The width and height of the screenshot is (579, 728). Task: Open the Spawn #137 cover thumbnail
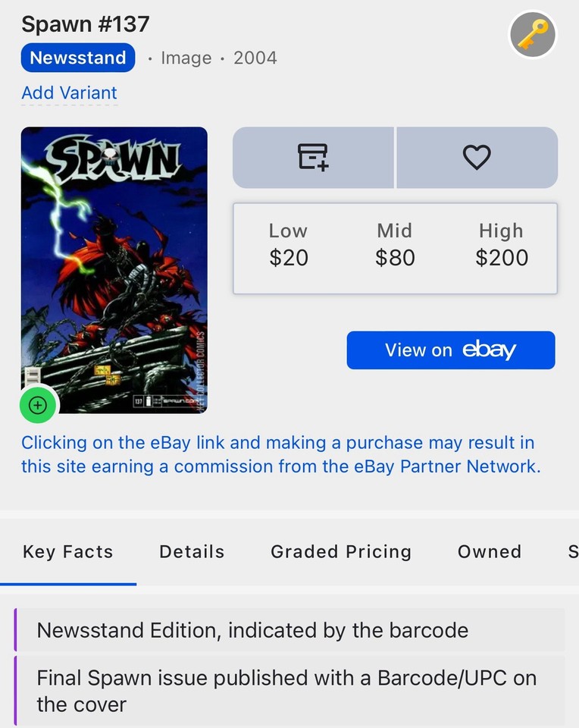114,269
